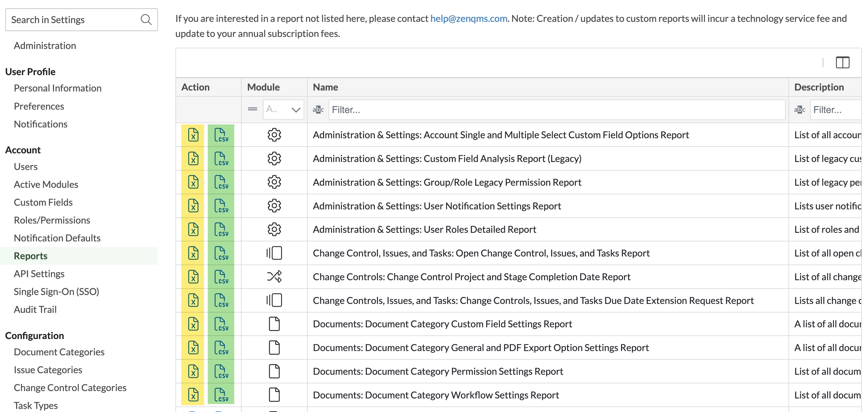
Task: Export Open Change Control, Issues, Tasks Report to CSV
Action: 221,253
